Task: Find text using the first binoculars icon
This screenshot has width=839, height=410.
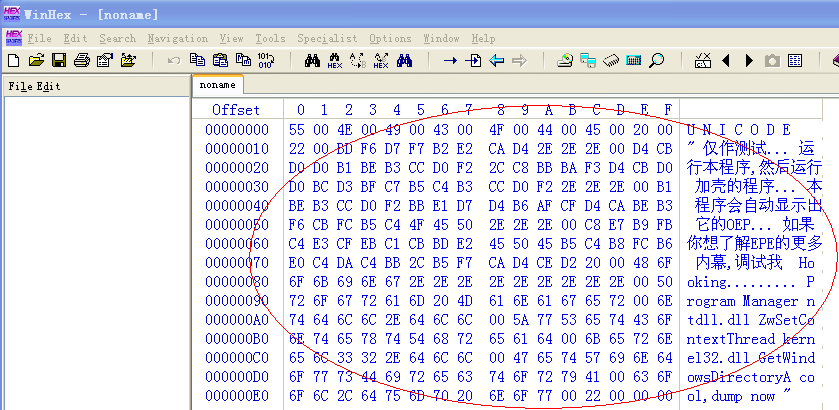Action: tap(312, 60)
